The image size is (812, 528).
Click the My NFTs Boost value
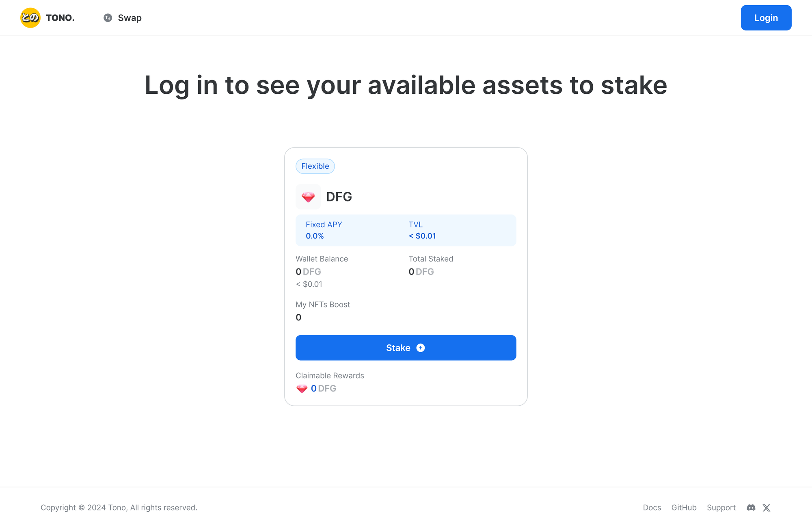[298, 318]
